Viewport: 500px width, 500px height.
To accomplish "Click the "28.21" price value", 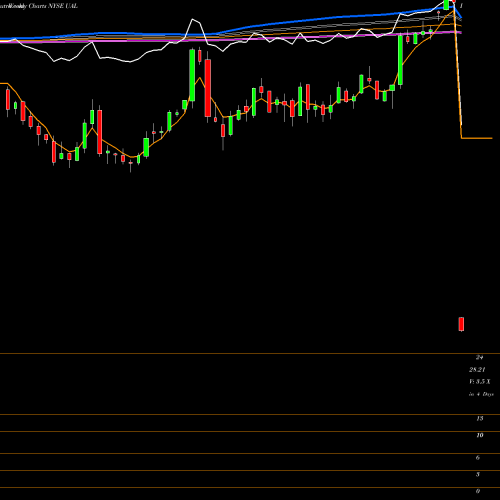I will click(477, 369).
